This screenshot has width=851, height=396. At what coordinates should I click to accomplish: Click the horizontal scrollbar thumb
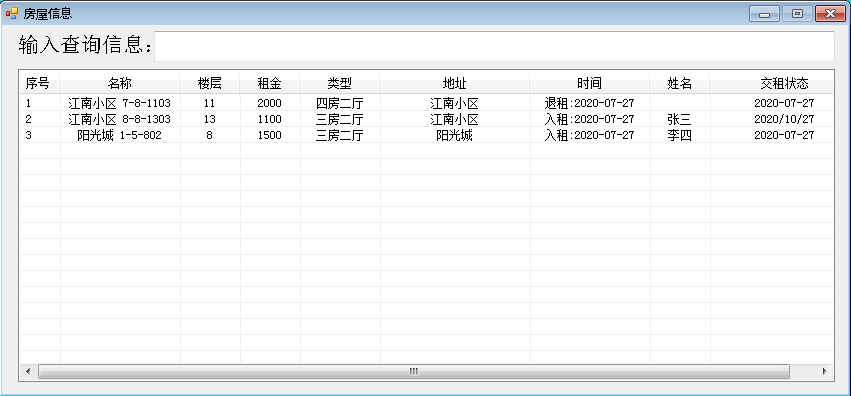(x=414, y=372)
